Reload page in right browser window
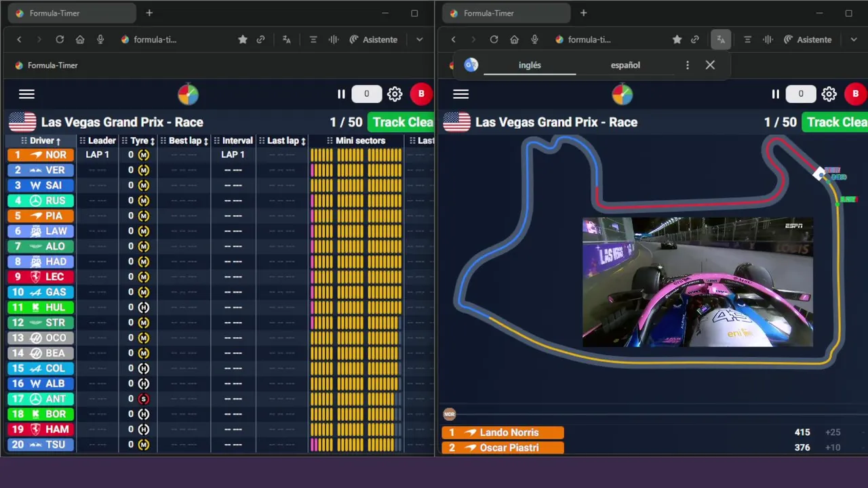Viewport: 868px width, 488px height. [494, 39]
